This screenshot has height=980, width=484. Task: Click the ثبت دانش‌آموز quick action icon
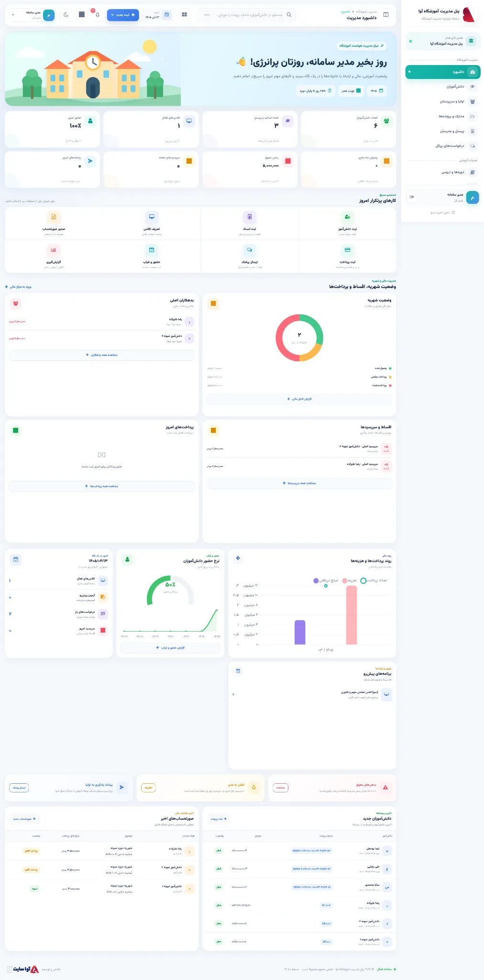tap(347, 217)
